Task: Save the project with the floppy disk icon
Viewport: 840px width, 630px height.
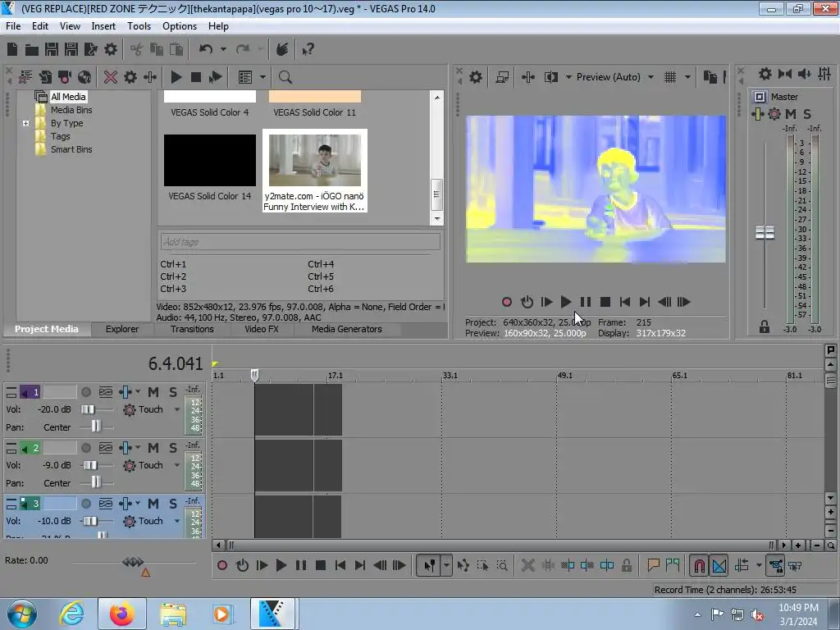Action: [x=52, y=49]
